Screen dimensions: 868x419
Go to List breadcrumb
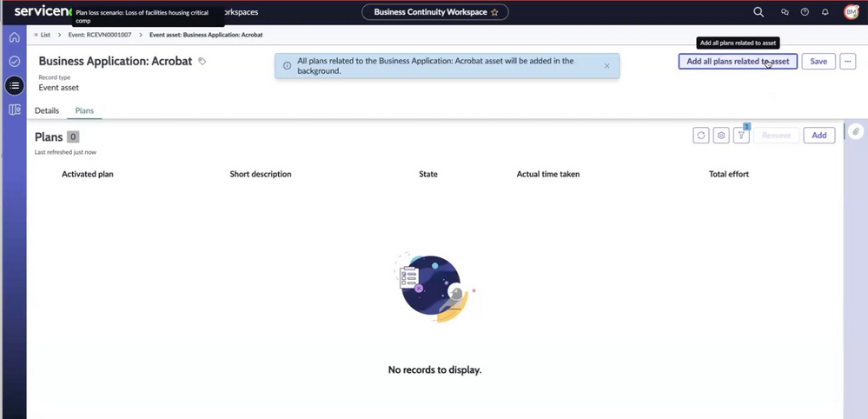point(45,34)
